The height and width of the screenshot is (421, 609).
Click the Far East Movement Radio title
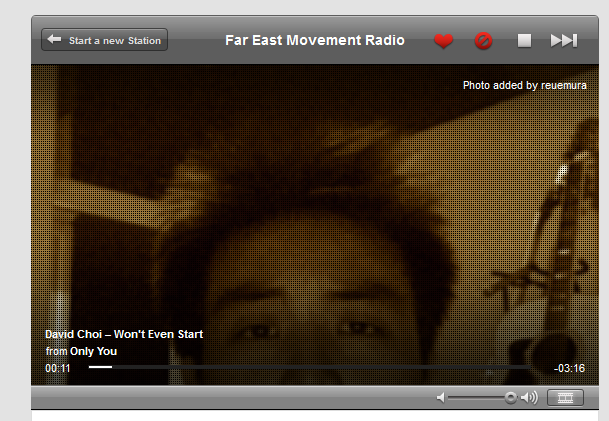coord(315,40)
